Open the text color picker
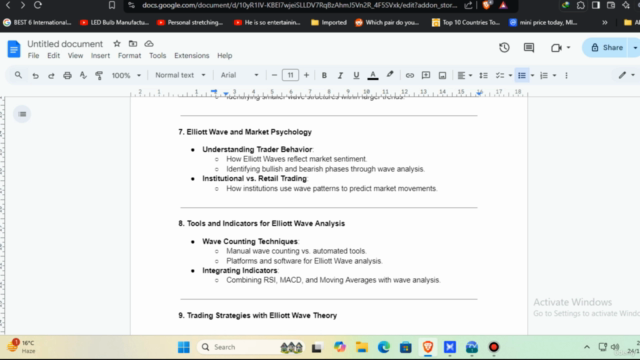640x360 pixels. pyautogui.click(x=373, y=76)
